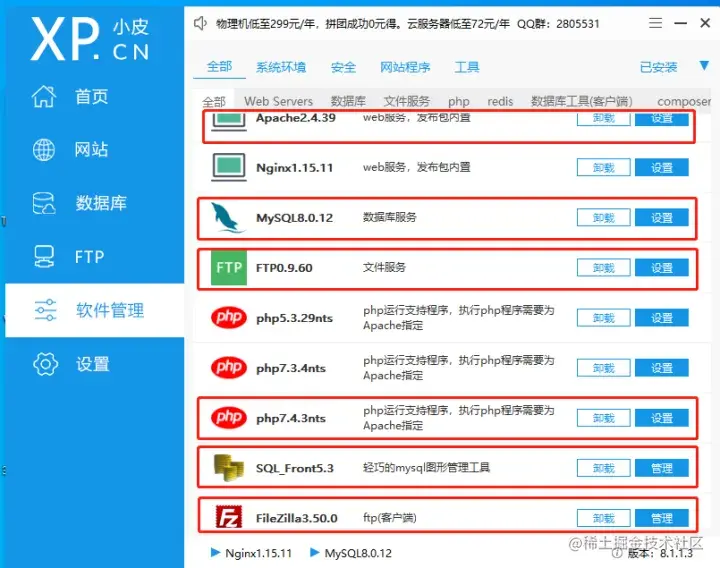Click 卸载 for php7.3.4nts
Viewport: 720px width, 568px height.
pyautogui.click(x=603, y=368)
